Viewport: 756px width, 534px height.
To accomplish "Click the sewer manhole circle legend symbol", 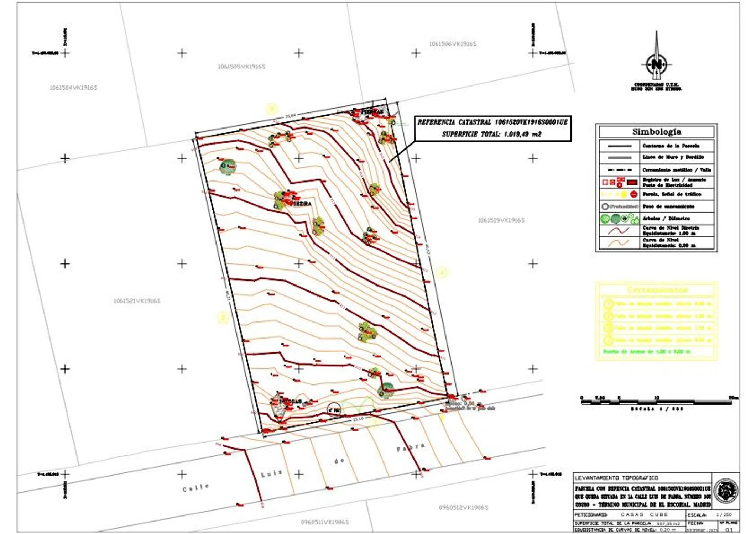I will pyautogui.click(x=605, y=206).
